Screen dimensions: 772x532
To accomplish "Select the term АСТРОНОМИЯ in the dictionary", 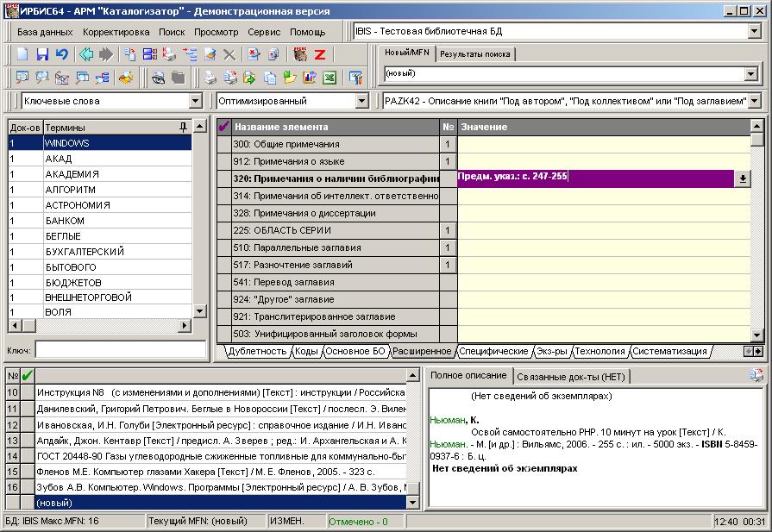I will tap(100, 205).
